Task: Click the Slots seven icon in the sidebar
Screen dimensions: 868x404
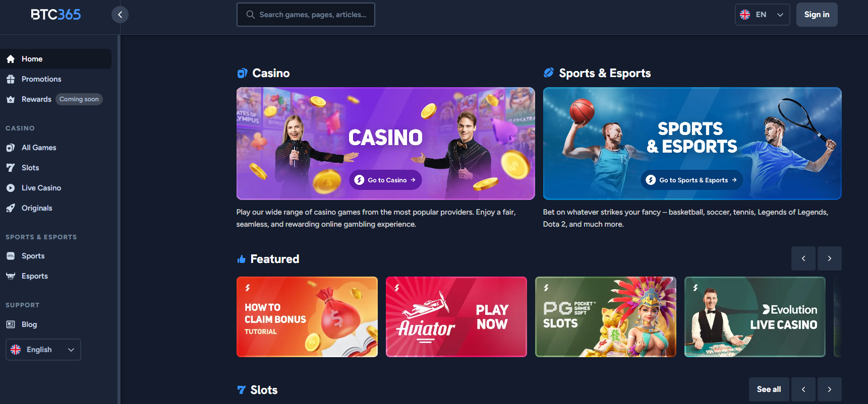Action: click(x=11, y=168)
